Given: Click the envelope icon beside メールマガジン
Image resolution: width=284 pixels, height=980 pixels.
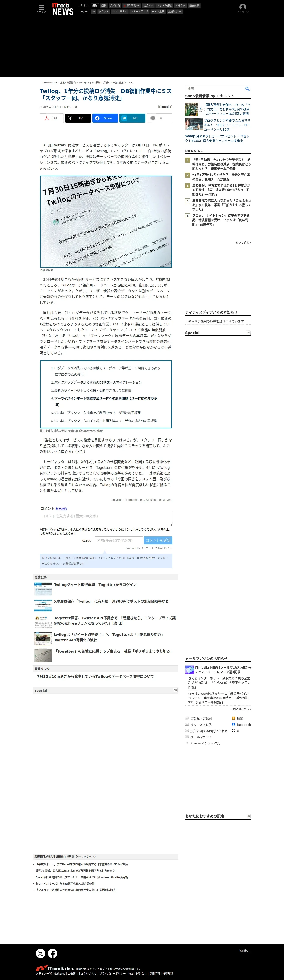Looking at the screenshot, I should [187, 736].
